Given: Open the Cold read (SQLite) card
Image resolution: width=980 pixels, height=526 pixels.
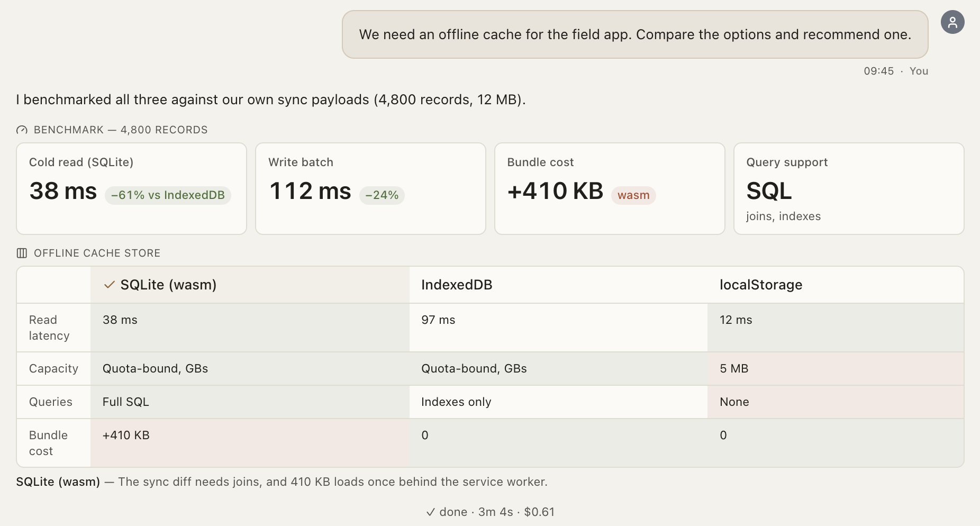Looking at the screenshot, I should pyautogui.click(x=131, y=188).
